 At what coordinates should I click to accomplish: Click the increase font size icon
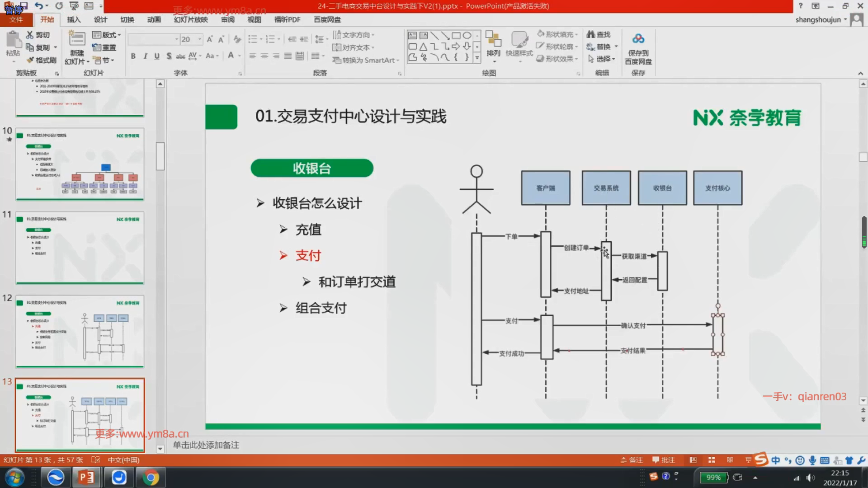pos(210,40)
